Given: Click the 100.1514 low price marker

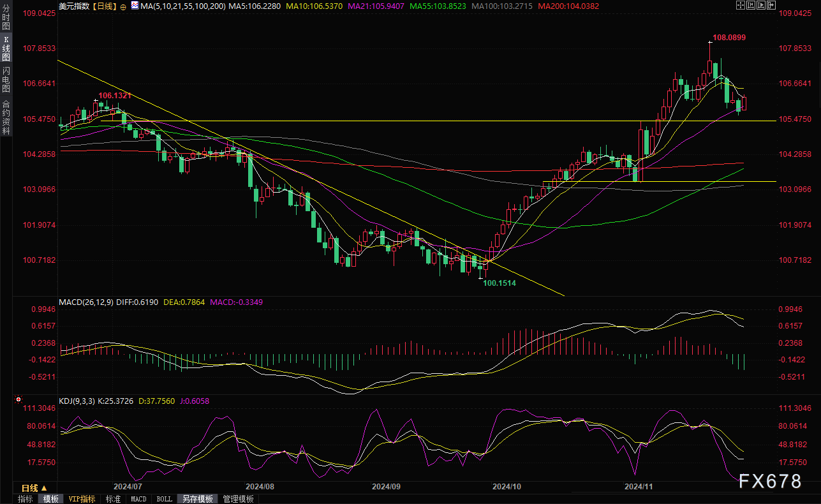Looking at the screenshot, I should pos(499,283).
